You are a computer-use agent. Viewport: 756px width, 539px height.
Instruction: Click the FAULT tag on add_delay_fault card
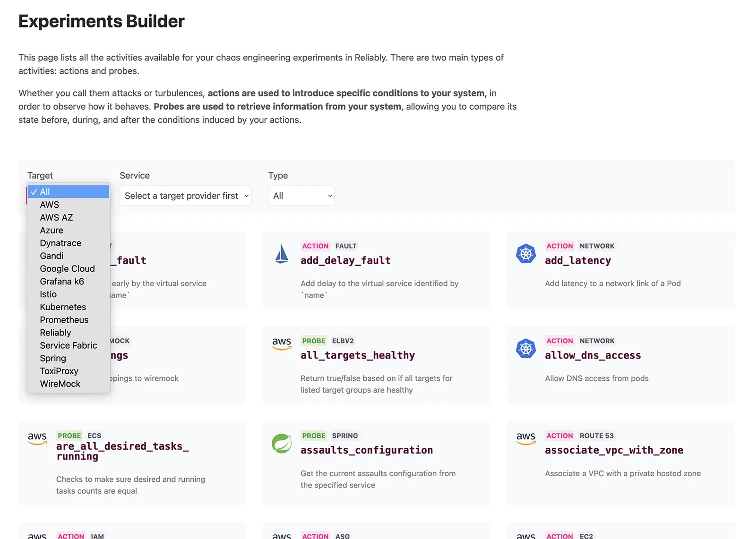pos(346,246)
